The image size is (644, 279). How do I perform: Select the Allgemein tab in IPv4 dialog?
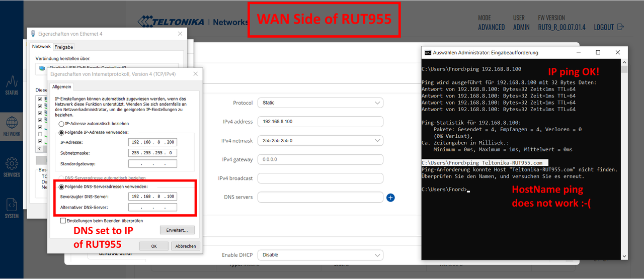pyautogui.click(x=62, y=87)
